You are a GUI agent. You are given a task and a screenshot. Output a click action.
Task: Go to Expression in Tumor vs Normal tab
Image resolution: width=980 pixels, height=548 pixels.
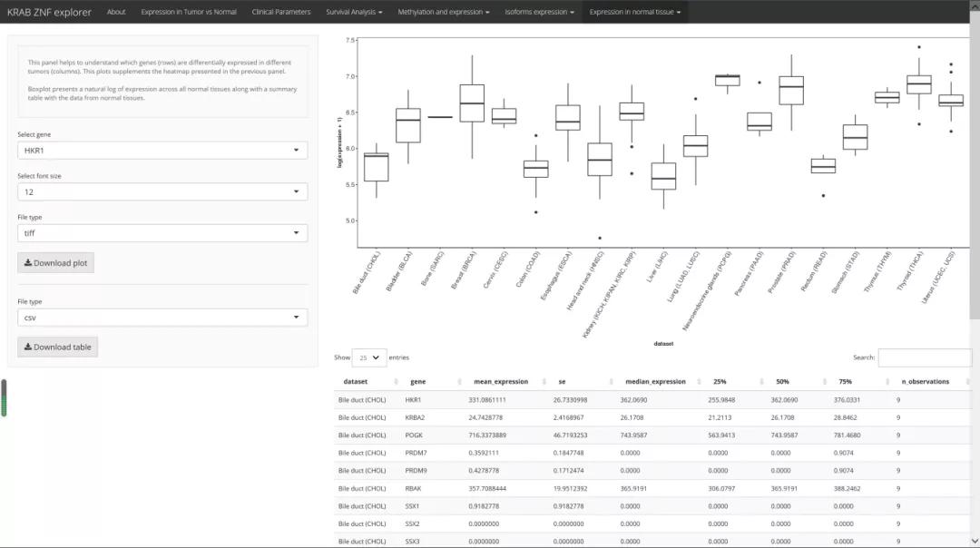(189, 12)
